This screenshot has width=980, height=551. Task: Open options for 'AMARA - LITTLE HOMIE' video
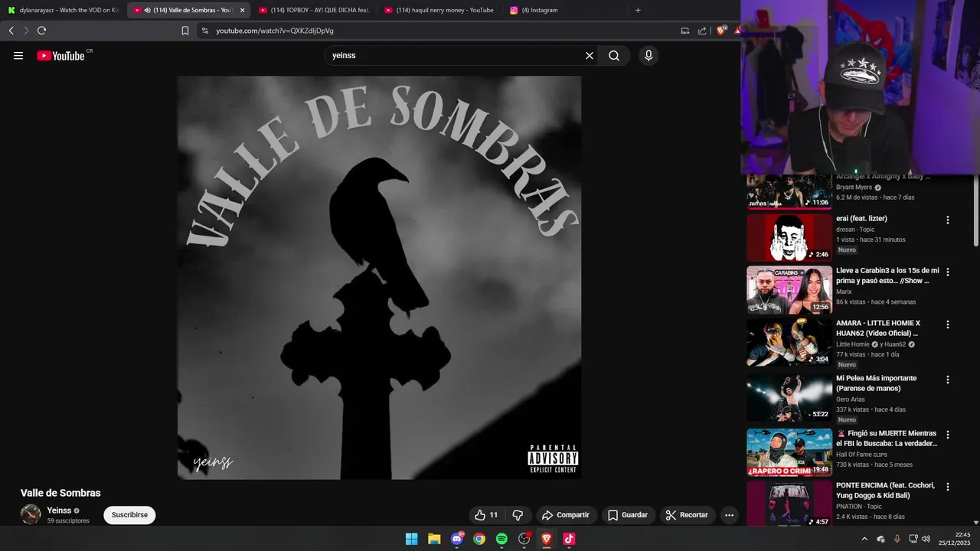point(948,324)
